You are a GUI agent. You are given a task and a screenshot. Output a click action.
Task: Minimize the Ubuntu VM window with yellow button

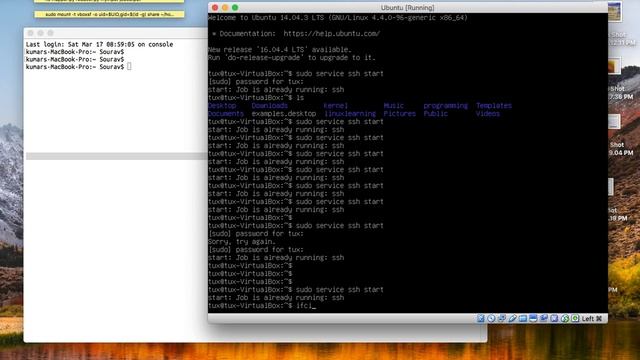point(225,7)
